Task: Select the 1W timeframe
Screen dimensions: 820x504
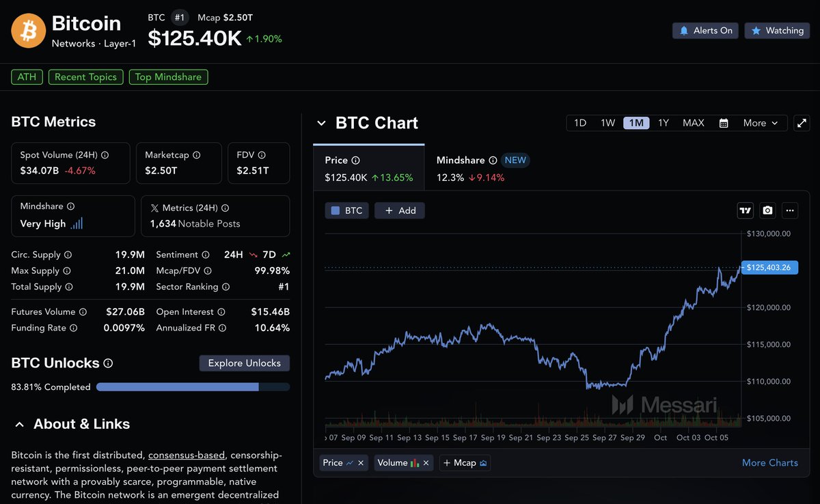Action: pyautogui.click(x=608, y=123)
